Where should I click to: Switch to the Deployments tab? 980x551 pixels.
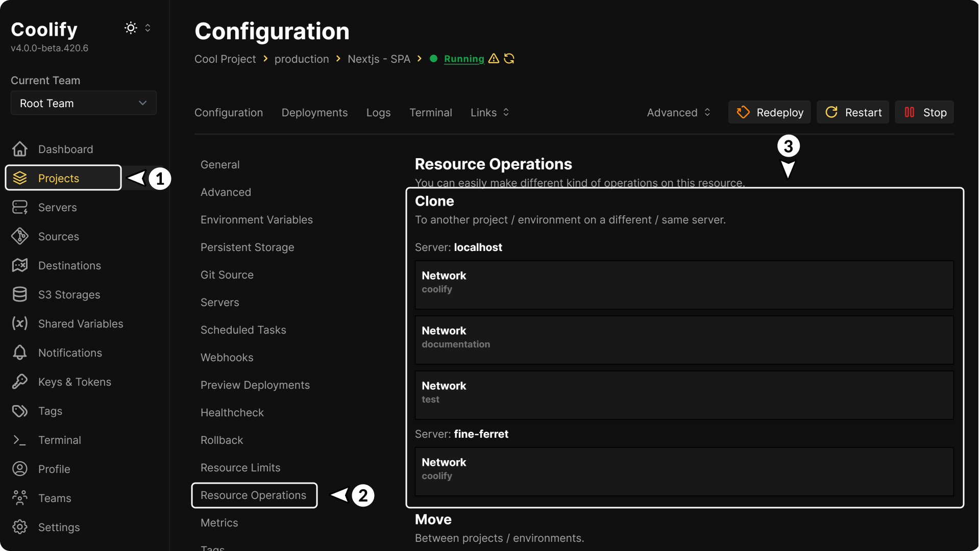coord(314,112)
